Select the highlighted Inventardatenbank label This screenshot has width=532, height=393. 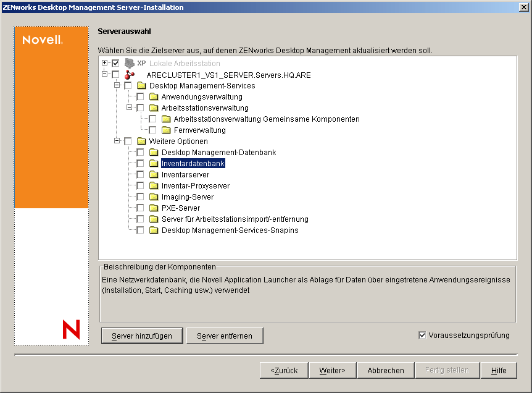click(x=193, y=163)
